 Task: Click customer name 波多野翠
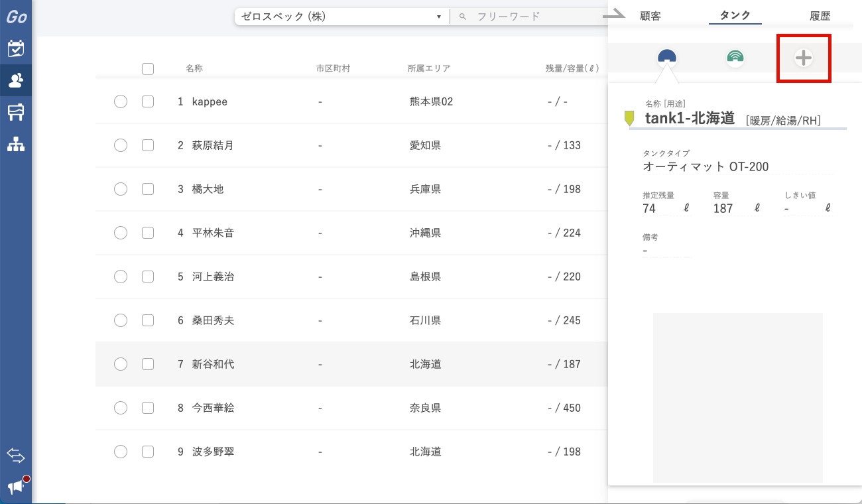(213, 452)
